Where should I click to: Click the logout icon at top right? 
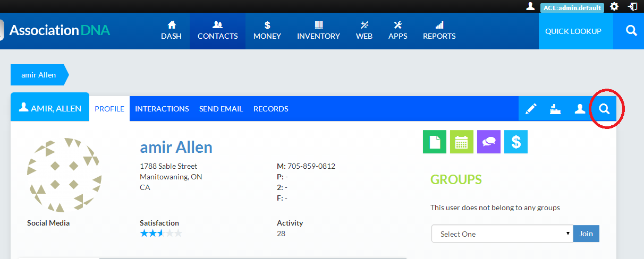tap(632, 6)
